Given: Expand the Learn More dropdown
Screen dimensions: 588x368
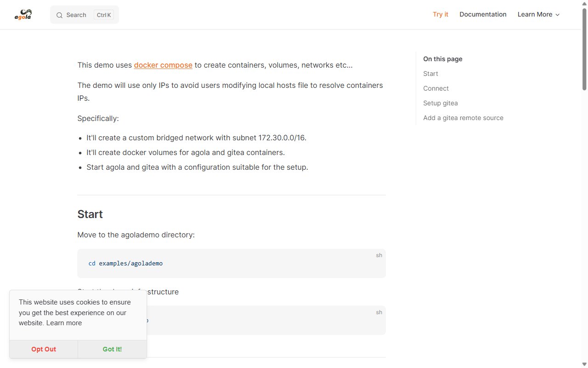Looking at the screenshot, I should coord(539,14).
